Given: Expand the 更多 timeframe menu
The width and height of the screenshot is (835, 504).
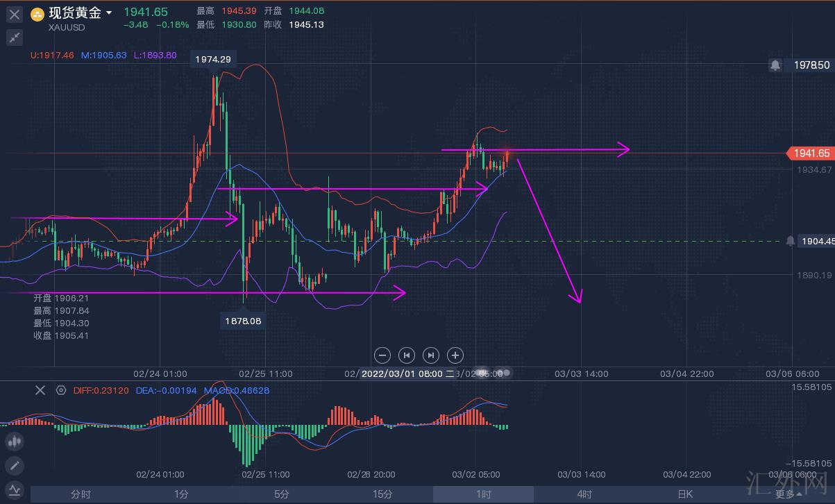Looking at the screenshot, I should point(788,494).
